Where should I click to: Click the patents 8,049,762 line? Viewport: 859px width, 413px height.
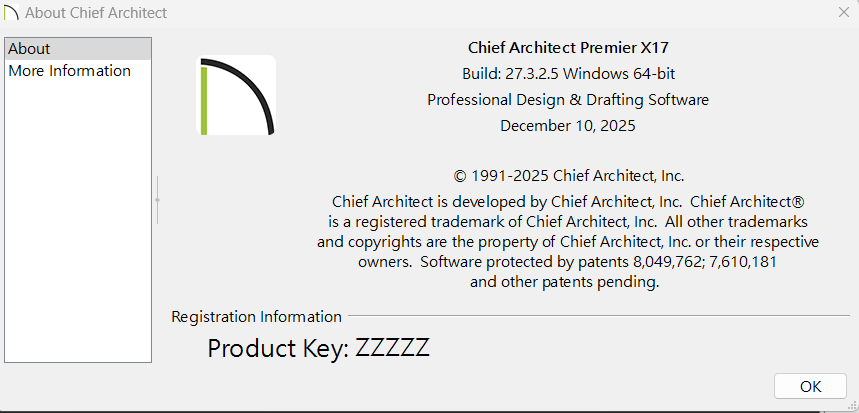click(567, 262)
